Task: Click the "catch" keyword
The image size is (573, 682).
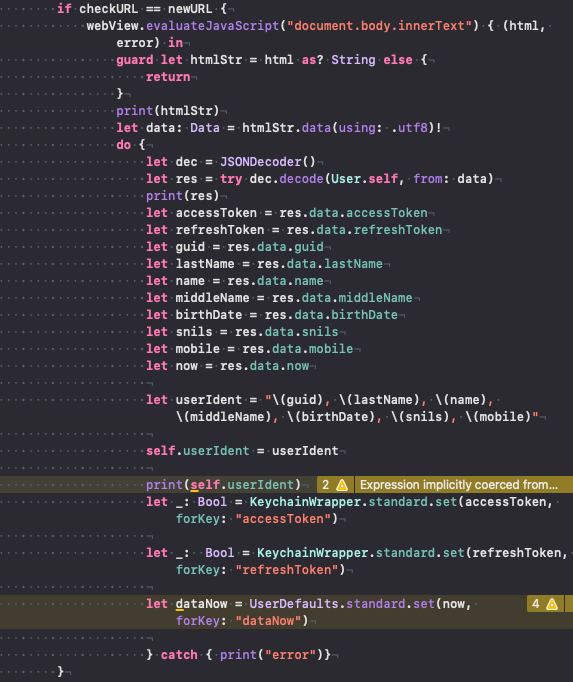Action: pyautogui.click(x=179, y=655)
